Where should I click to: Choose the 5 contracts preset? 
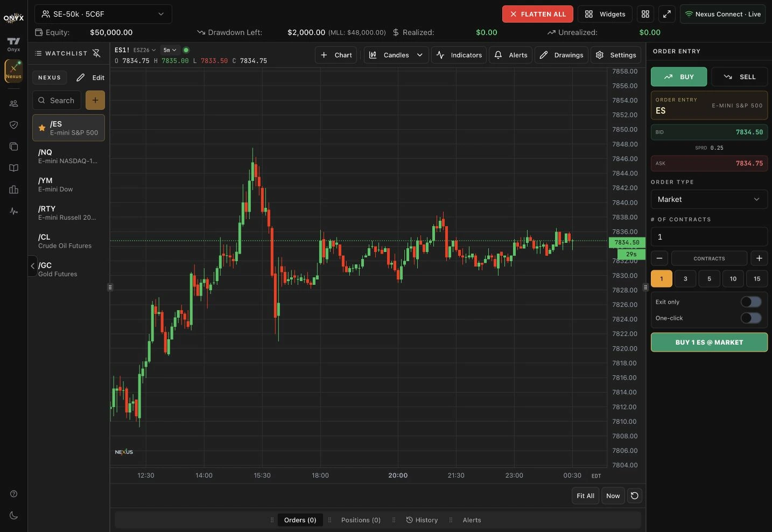coord(710,278)
